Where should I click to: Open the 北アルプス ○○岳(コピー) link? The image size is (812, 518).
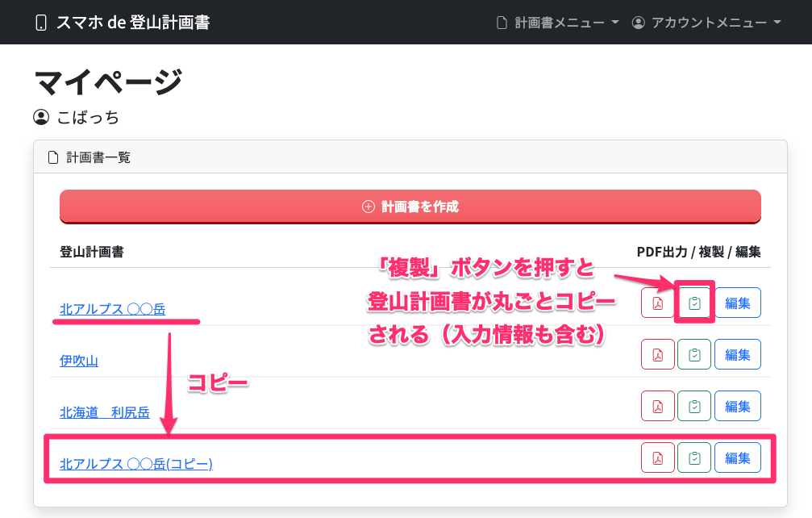(x=136, y=464)
